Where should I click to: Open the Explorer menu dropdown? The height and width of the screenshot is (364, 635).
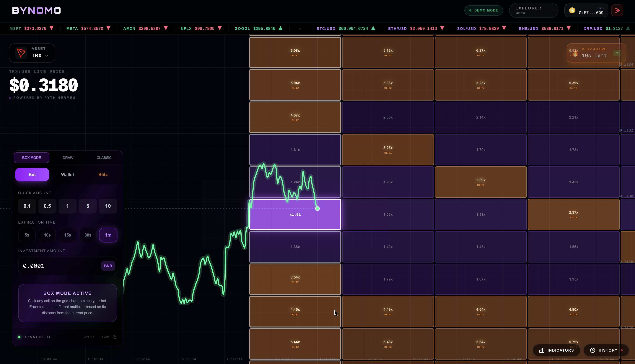coord(533,11)
